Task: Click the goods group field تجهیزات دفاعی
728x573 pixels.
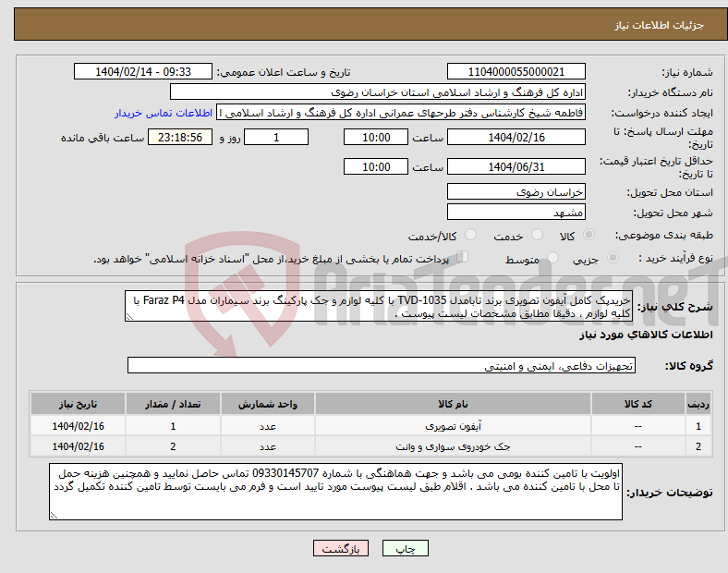Action: click(382, 365)
